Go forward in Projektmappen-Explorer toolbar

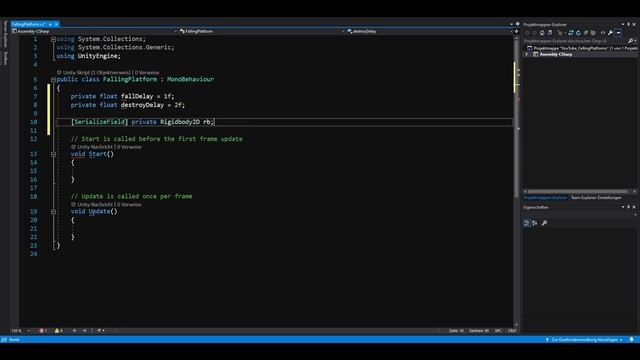point(534,33)
